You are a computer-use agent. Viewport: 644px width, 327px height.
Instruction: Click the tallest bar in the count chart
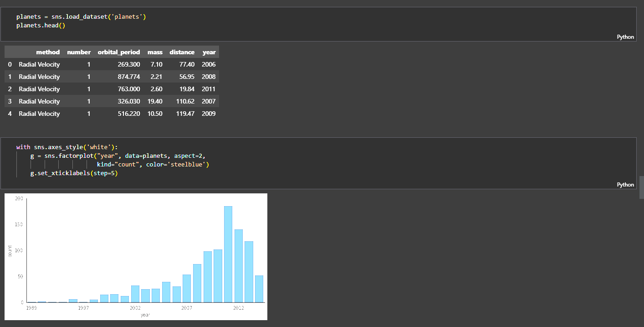[228, 254]
